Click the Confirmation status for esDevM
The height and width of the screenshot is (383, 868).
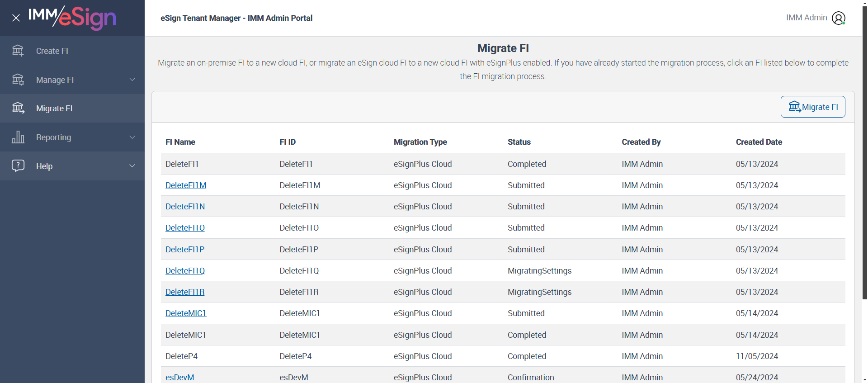[x=531, y=377]
